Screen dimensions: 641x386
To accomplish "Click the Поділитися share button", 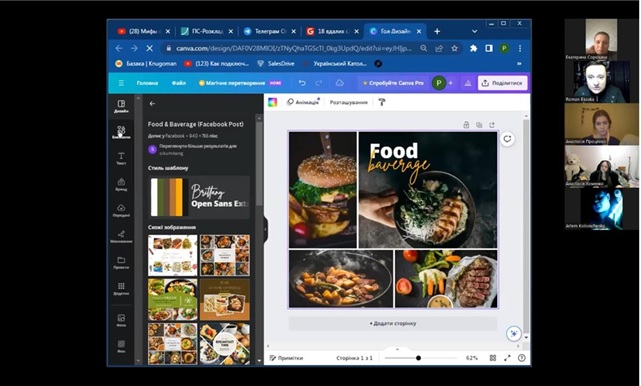I will [x=502, y=83].
